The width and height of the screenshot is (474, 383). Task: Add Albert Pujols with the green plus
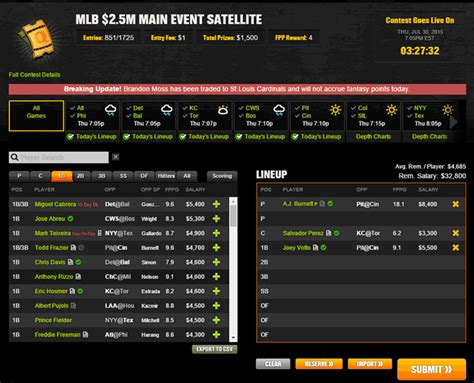216,306
